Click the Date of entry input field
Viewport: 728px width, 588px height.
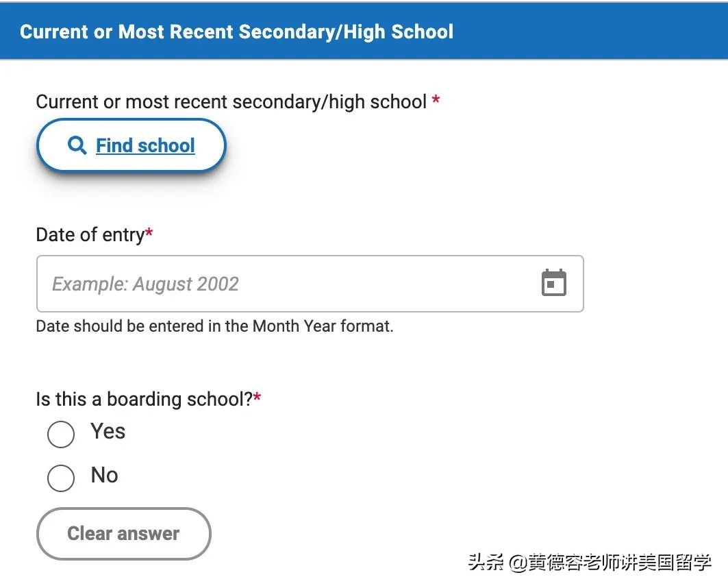click(x=274, y=283)
